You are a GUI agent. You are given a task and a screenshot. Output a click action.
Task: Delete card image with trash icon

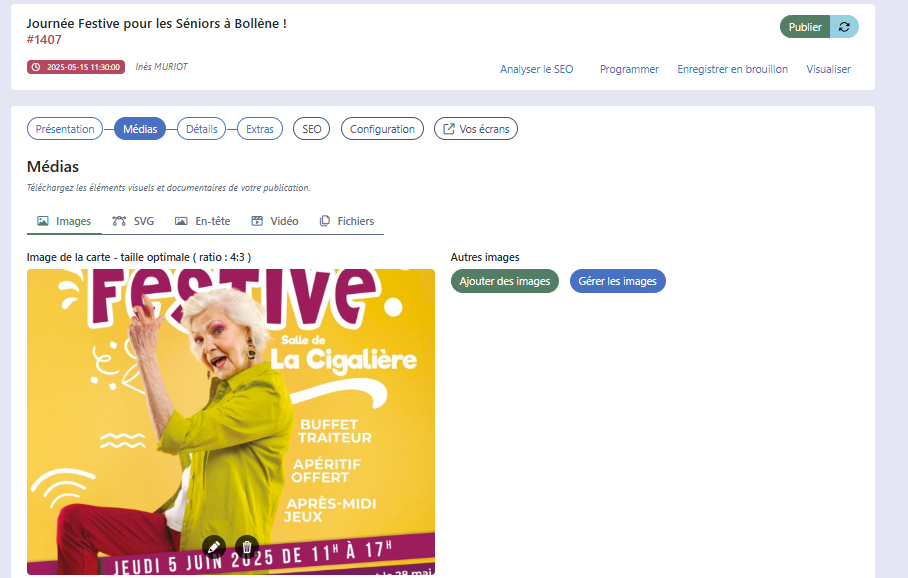[x=247, y=547]
